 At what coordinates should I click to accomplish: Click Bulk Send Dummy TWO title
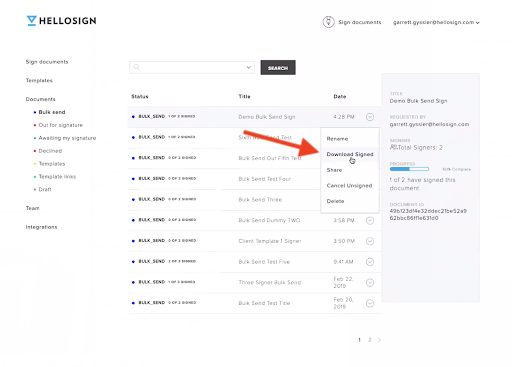click(x=269, y=220)
